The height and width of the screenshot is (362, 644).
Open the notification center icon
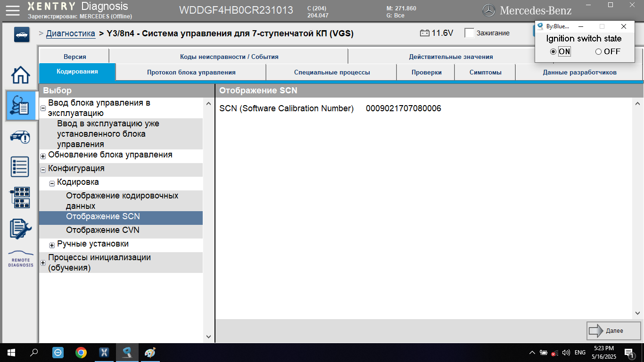630,353
